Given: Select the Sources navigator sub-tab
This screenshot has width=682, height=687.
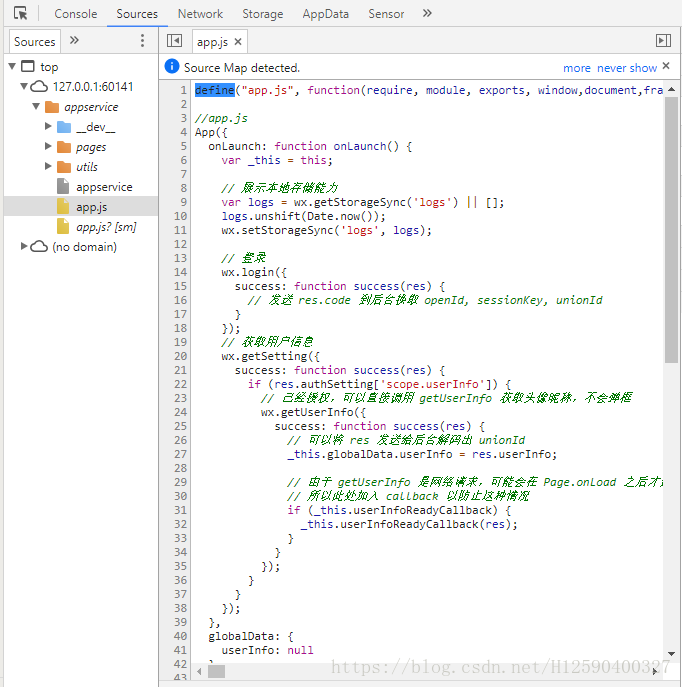Looking at the screenshot, I should click(x=35, y=42).
